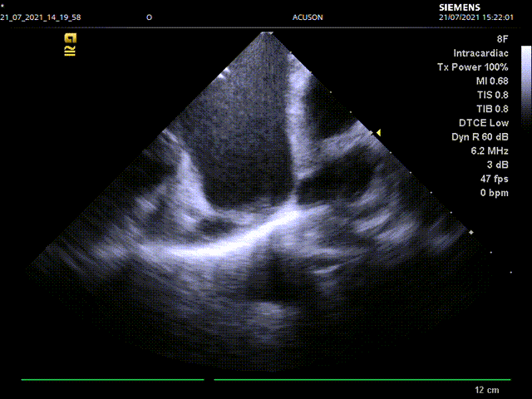Viewport: 532px width, 399px height.
Task: Click the 3 dB gain value
Action: [x=497, y=165]
